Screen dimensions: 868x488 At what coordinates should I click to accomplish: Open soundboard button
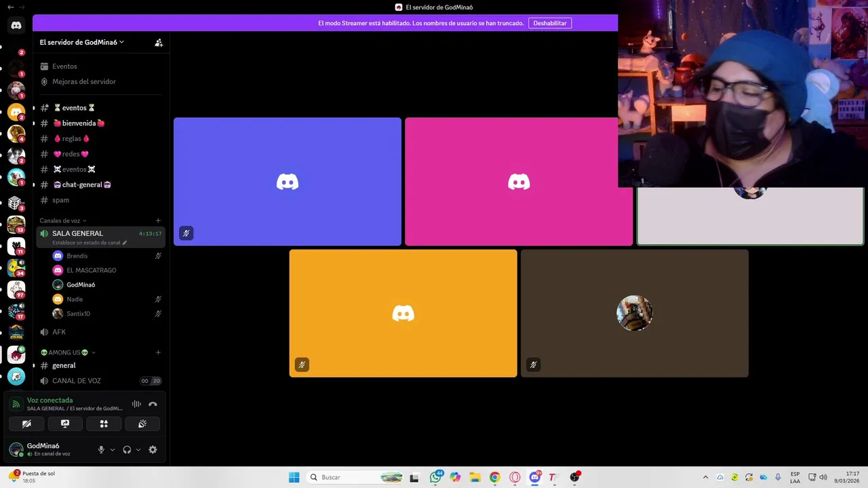click(142, 424)
